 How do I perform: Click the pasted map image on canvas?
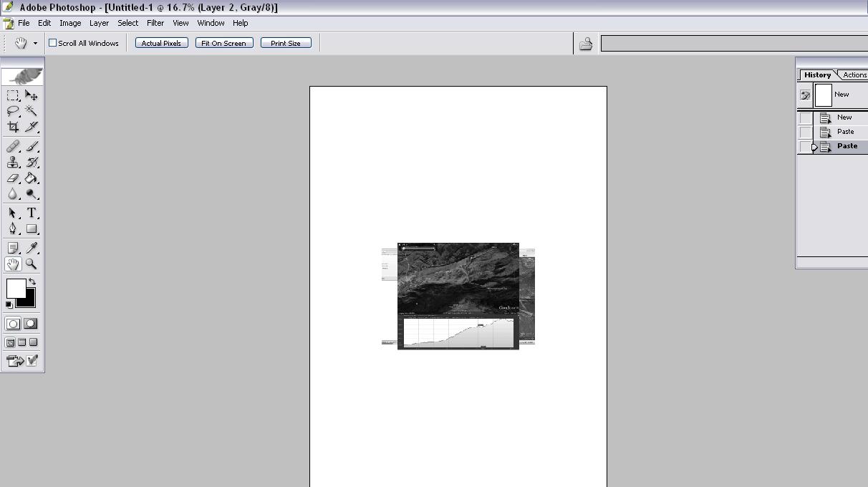point(458,296)
